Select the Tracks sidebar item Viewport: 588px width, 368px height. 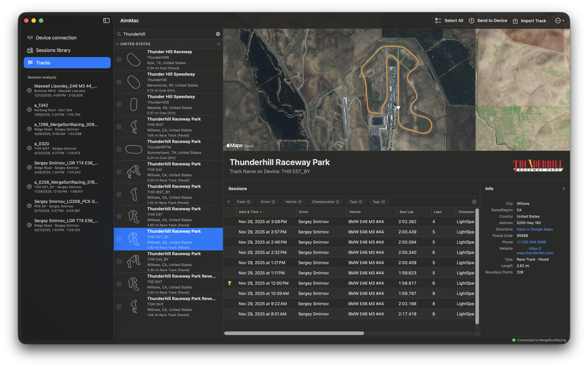[67, 63]
